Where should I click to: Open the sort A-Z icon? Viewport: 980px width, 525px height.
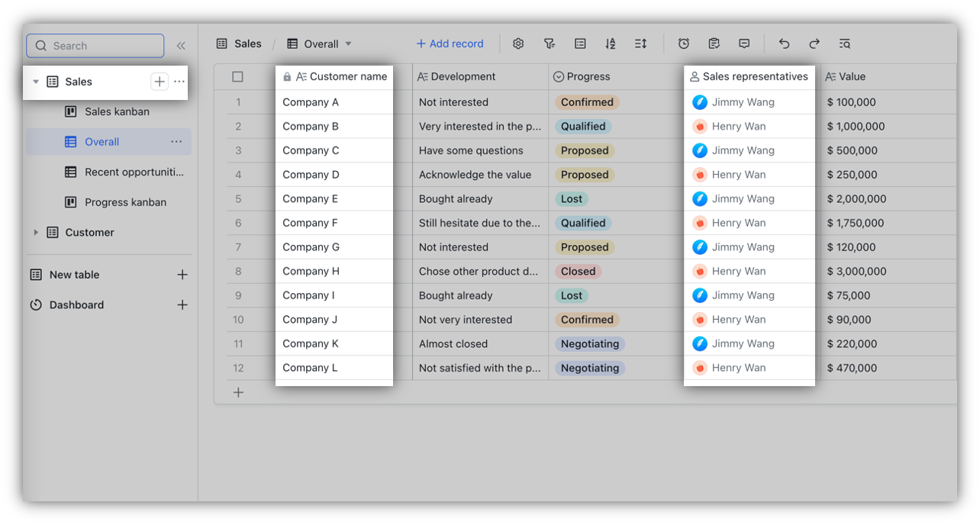(610, 44)
